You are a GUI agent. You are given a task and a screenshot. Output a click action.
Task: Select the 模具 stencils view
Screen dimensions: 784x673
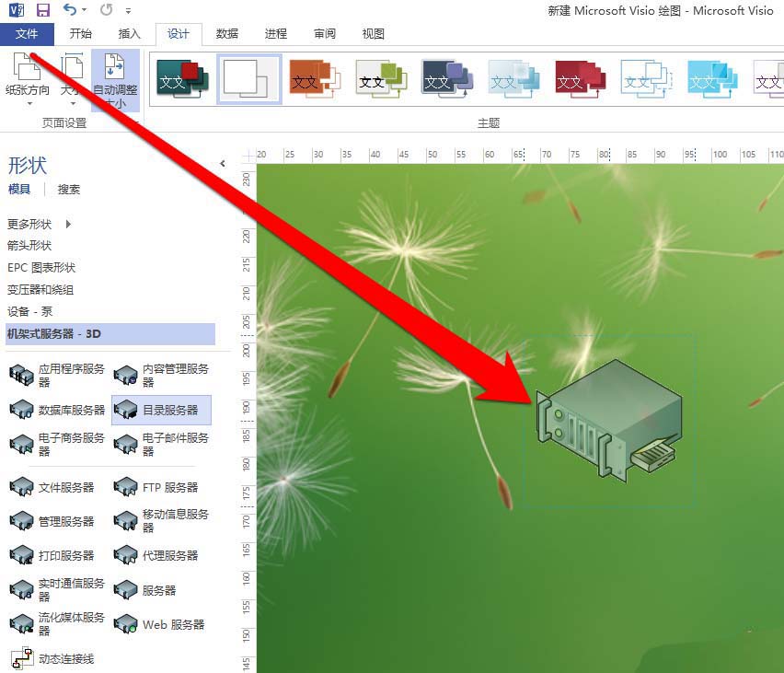[x=19, y=189]
